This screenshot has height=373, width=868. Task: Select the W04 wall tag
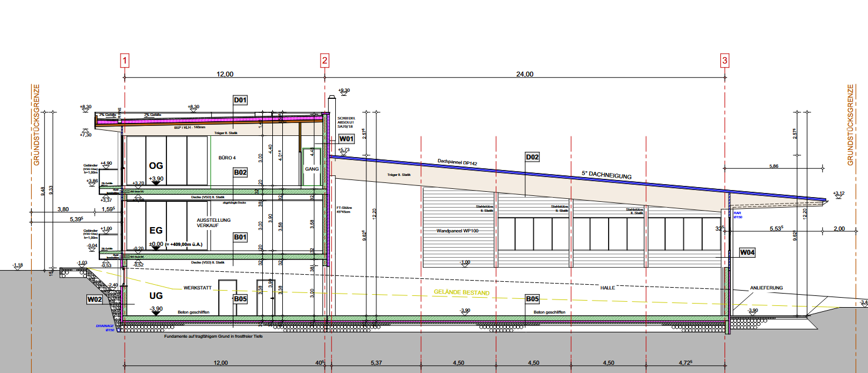[747, 252]
